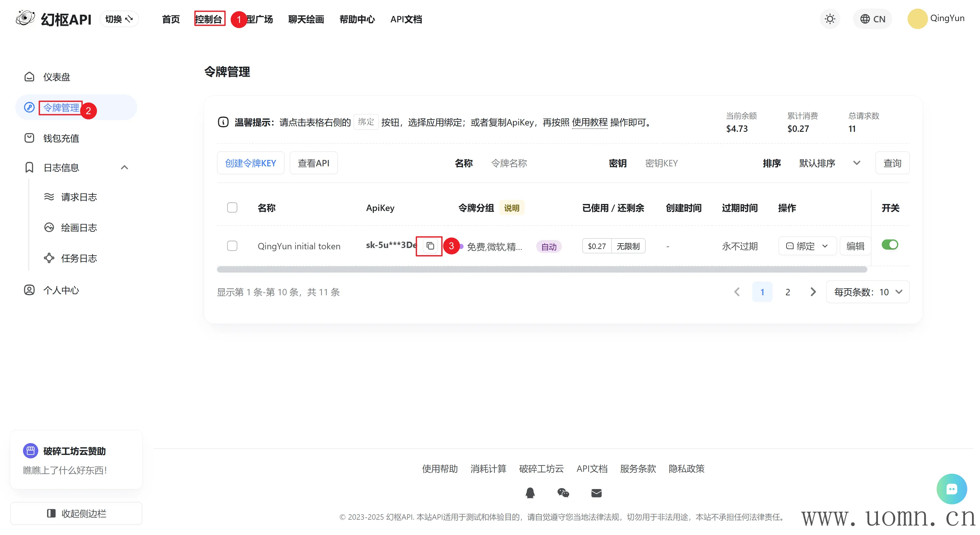
Task: Open the 帮助中心 nav menu item
Action: [x=357, y=19]
